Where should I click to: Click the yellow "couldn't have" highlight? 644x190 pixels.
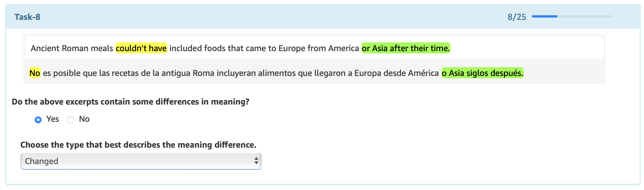click(x=141, y=48)
